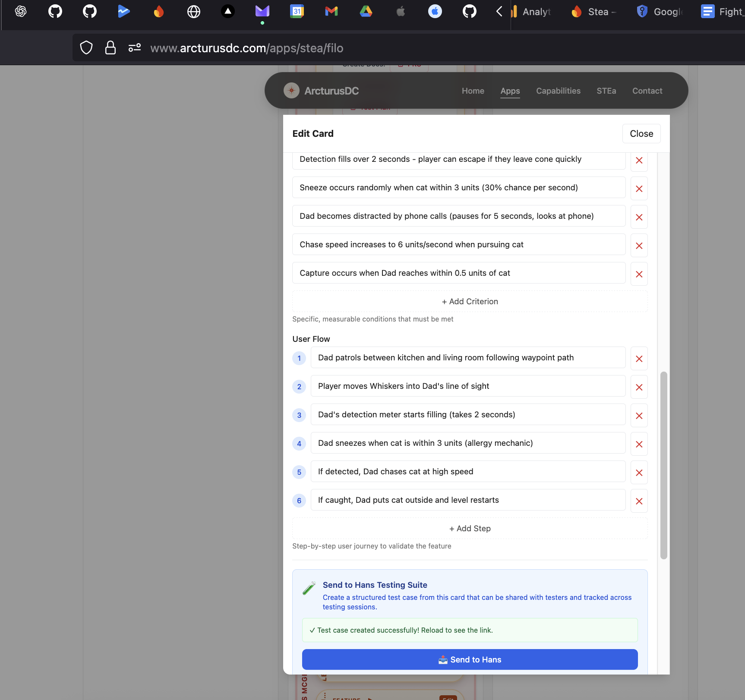The height and width of the screenshot is (700, 745).
Task: Open the purple M pinned tab
Action: click(262, 12)
